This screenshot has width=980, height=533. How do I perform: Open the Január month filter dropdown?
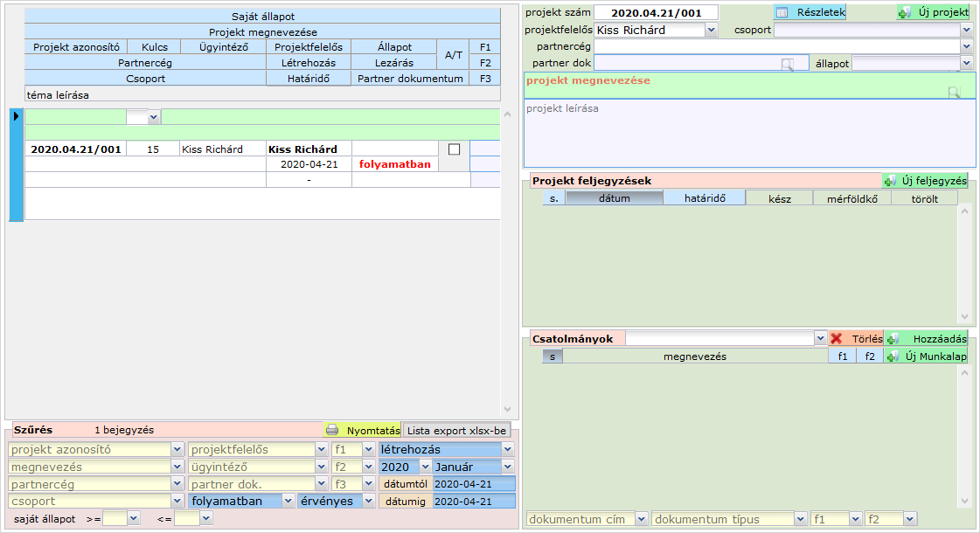coord(508,467)
